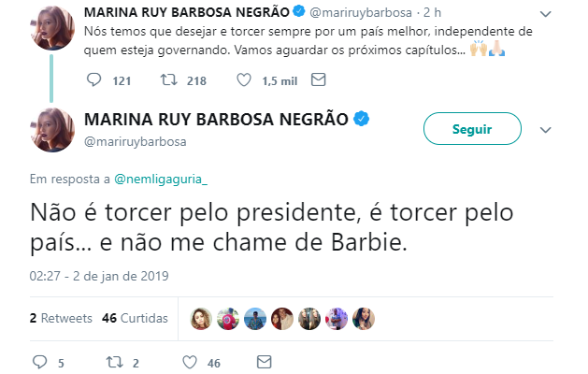Reply to the top tweet
Viewport: 588px width, 374px height.
(93, 80)
